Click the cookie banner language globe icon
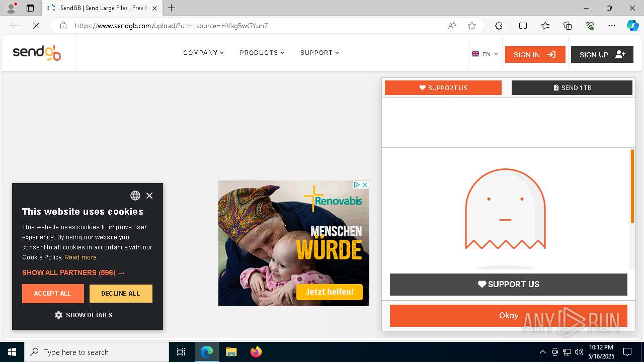Image resolution: width=644 pixels, height=362 pixels. 135,196
